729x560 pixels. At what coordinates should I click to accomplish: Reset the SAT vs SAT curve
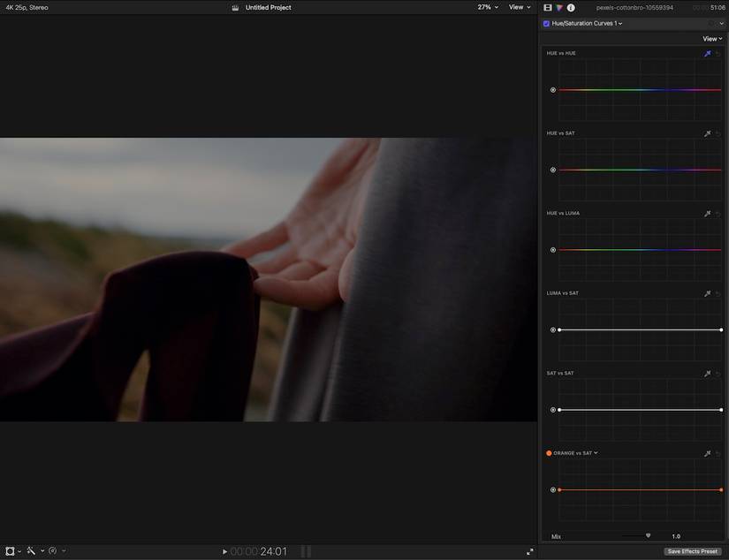pyautogui.click(x=717, y=373)
